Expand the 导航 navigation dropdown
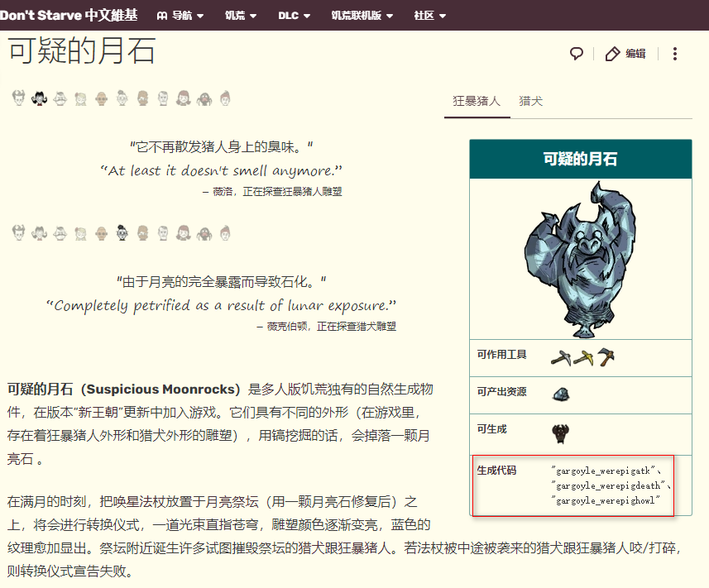The width and height of the screenshot is (709, 588). coord(180,16)
